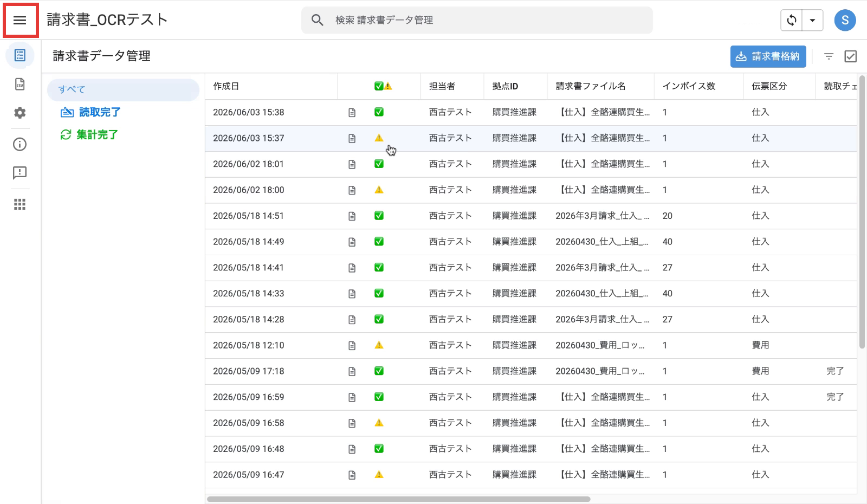This screenshot has width=867, height=504.
Task: Click 西古テスト in the 2026/05/18 14:28 row
Action: [x=450, y=320]
